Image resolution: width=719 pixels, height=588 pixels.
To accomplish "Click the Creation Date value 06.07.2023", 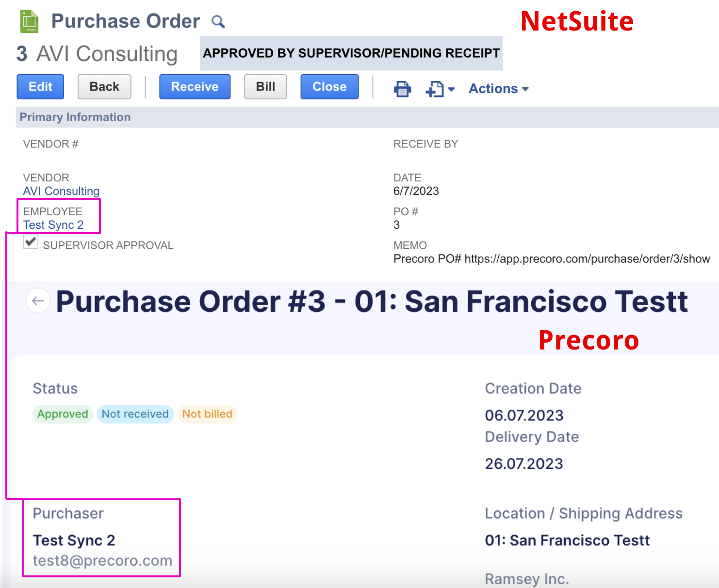I will click(524, 415).
